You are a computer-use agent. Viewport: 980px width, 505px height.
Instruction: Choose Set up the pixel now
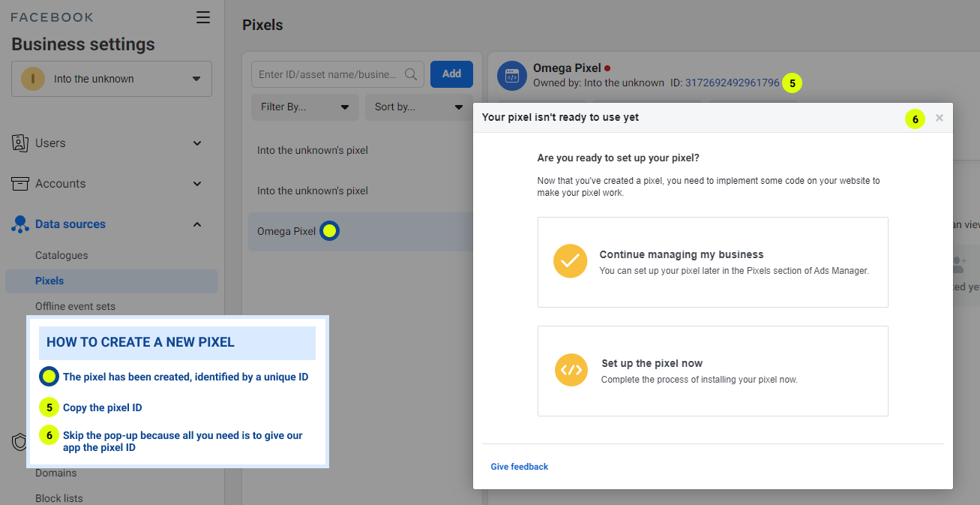click(713, 371)
